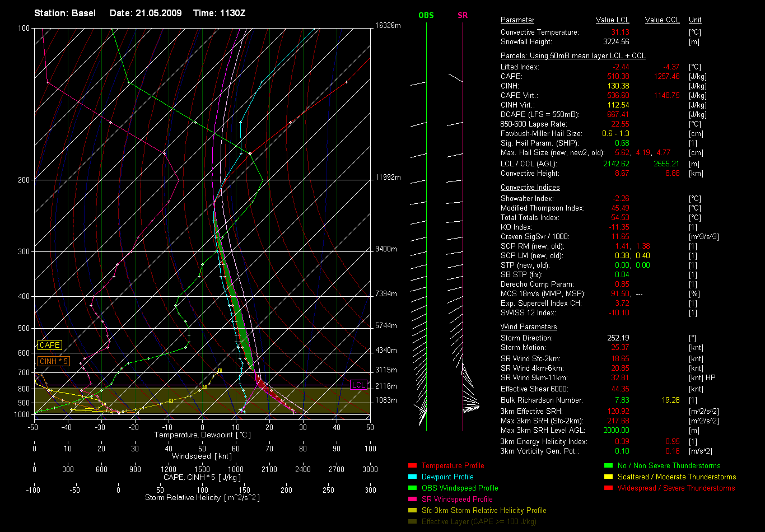Screen dimensions: 765x532
Task: Click the Convective Temperature value 31.13
Action: (619, 32)
